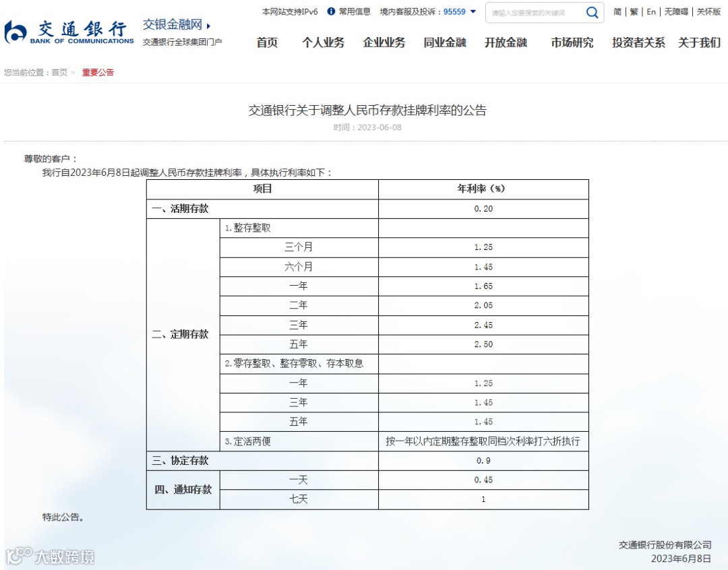This screenshot has width=728, height=570.
Task: Expand the 95559 hotline dropdown arrow
Action: click(473, 11)
